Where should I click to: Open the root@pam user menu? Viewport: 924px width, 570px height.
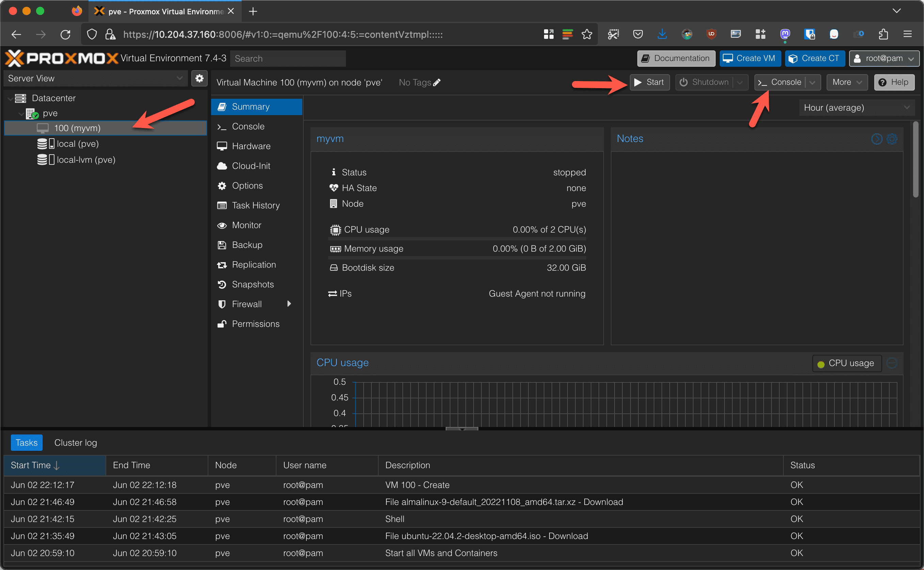(884, 59)
